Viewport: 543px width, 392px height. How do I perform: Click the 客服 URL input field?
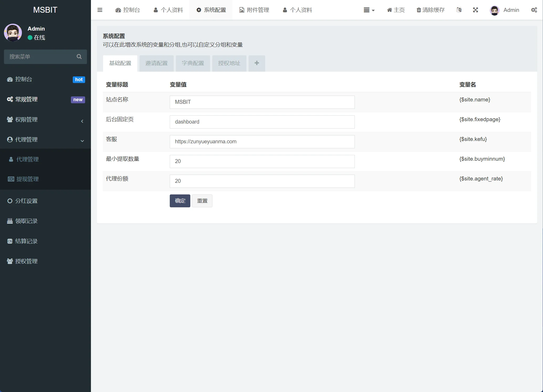262,142
